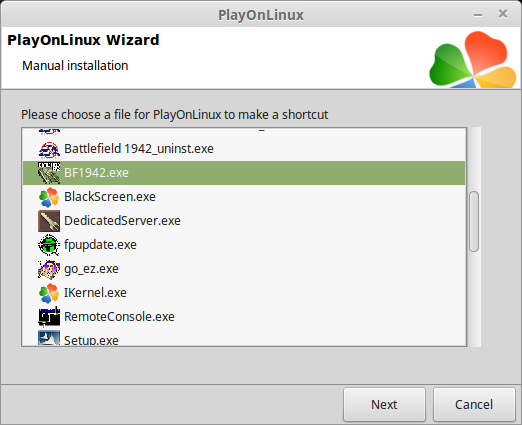Click the RemoteConsole.exe terminal icon

49,317
